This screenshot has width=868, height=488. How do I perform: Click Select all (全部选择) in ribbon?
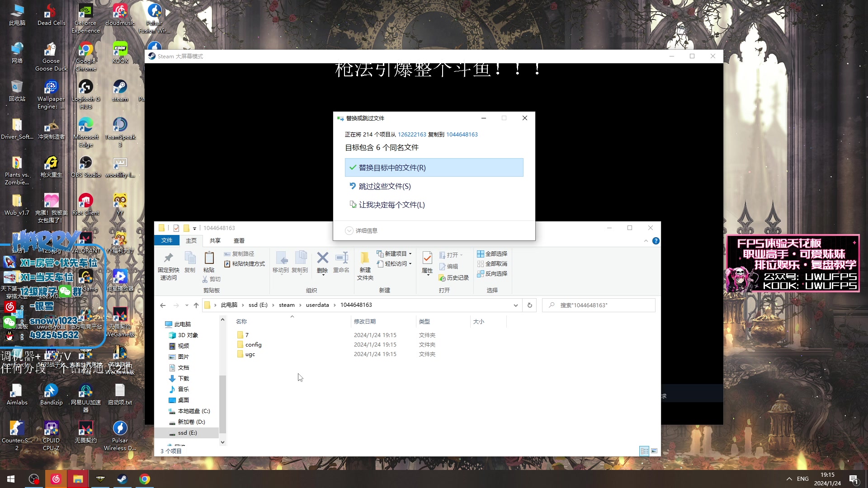(x=492, y=254)
